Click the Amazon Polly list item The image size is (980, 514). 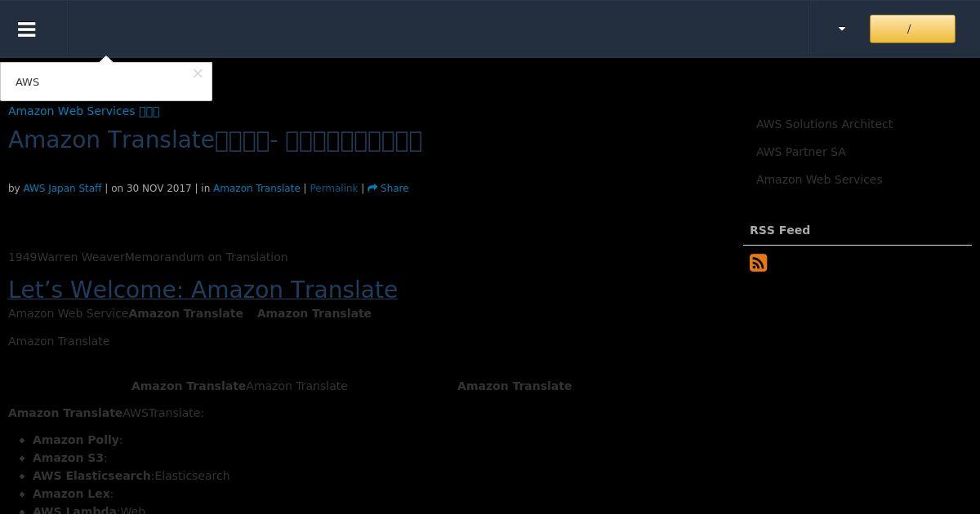pos(78,440)
